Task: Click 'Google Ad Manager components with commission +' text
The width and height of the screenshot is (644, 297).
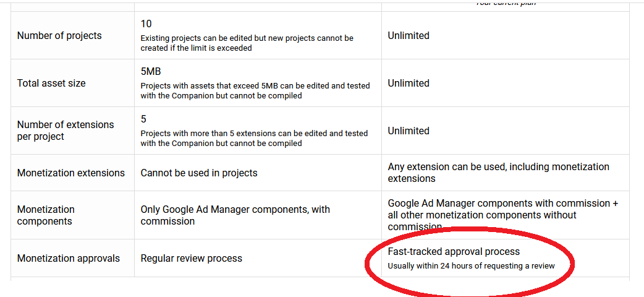Action: tap(503, 204)
